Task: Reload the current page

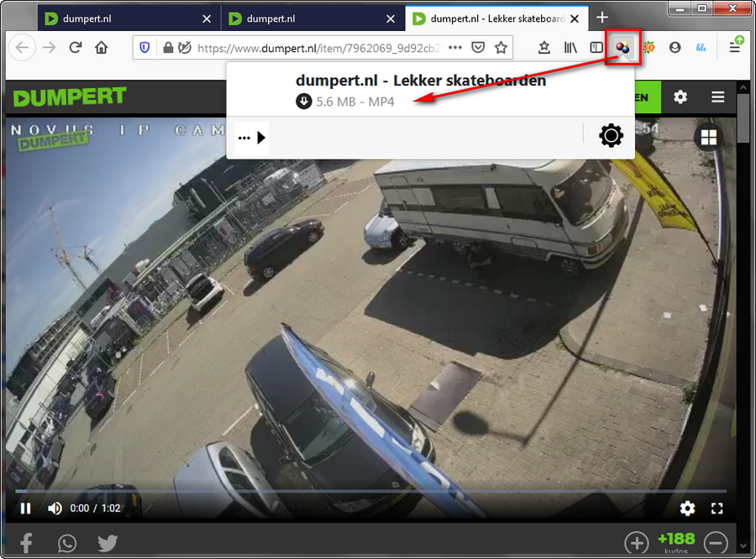Action: 76,47
